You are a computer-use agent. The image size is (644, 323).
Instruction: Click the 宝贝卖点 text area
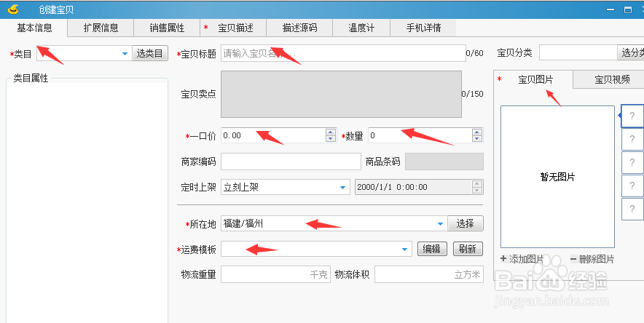(x=341, y=94)
